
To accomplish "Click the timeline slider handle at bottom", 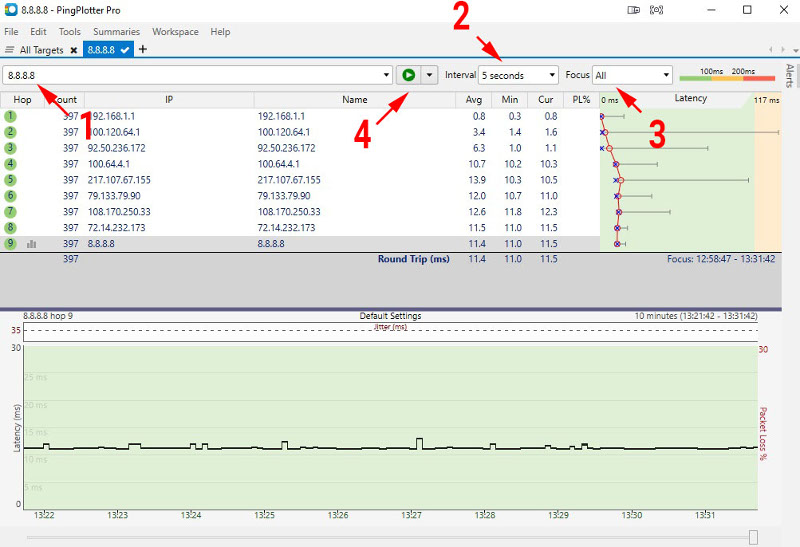I will [x=753, y=537].
